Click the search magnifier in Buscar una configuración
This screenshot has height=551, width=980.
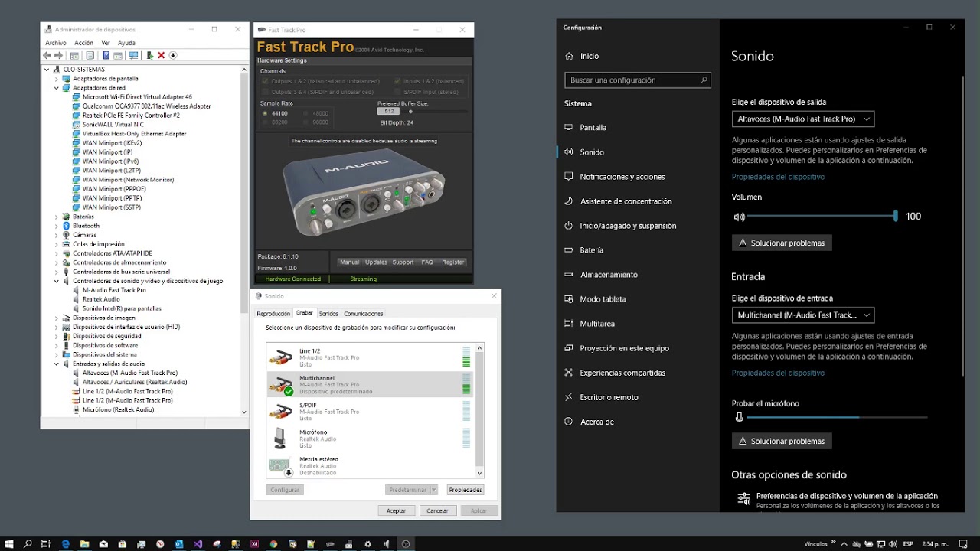tap(704, 80)
